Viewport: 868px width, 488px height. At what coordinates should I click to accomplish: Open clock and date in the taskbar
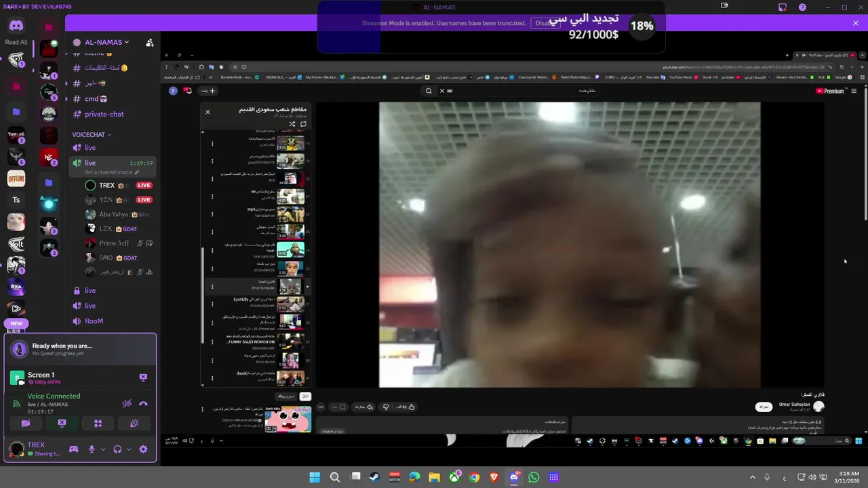pyautogui.click(x=848, y=477)
